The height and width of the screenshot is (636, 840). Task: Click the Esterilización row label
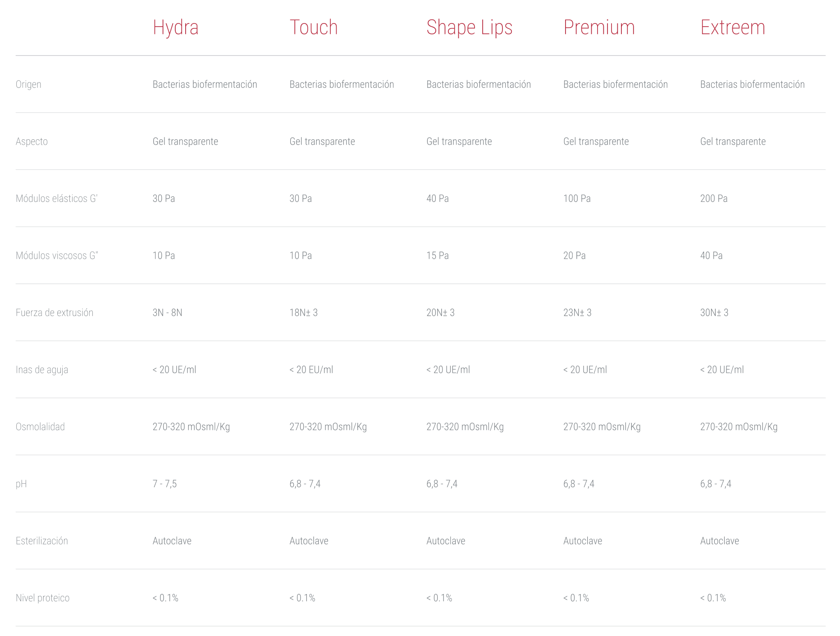(42, 541)
